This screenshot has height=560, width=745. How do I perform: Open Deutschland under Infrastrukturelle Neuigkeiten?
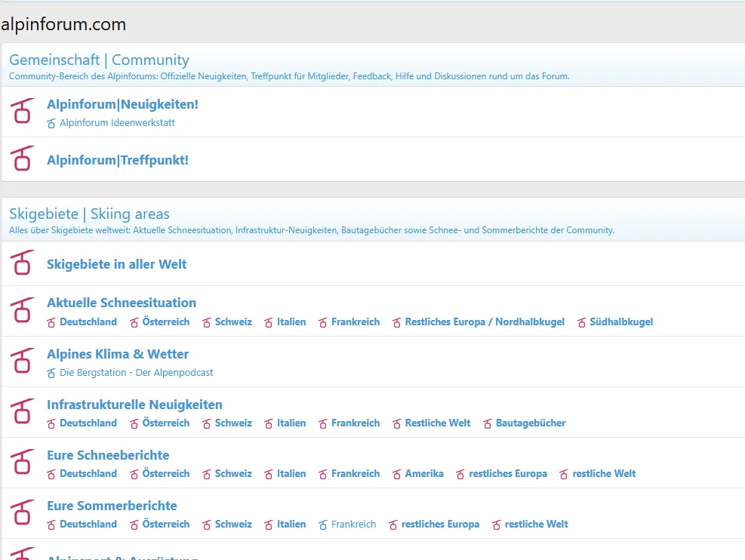[x=88, y=423]
